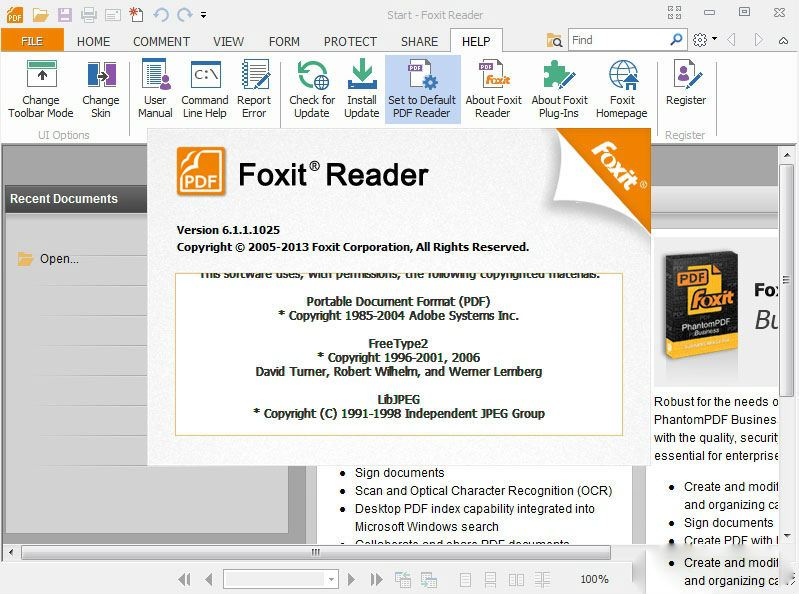The image size is (799, 594).
Task: Click the Version 6.1.1.1025 text
Action: [228, 230]
